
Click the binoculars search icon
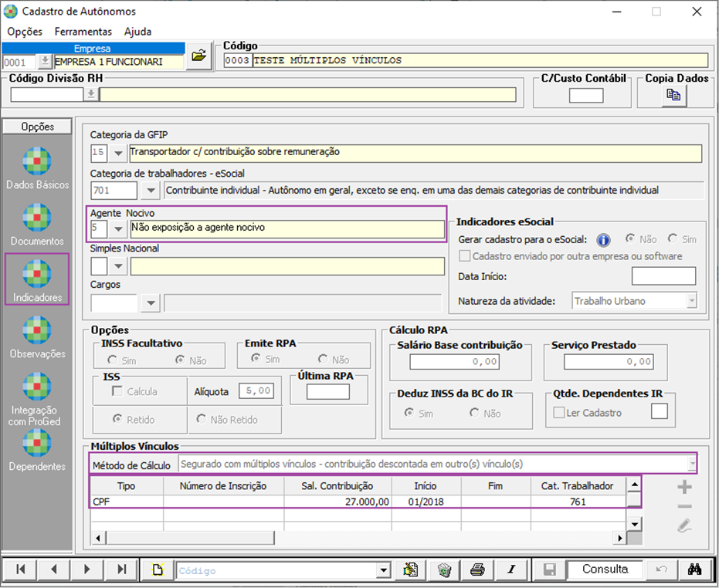coord(695,569)
